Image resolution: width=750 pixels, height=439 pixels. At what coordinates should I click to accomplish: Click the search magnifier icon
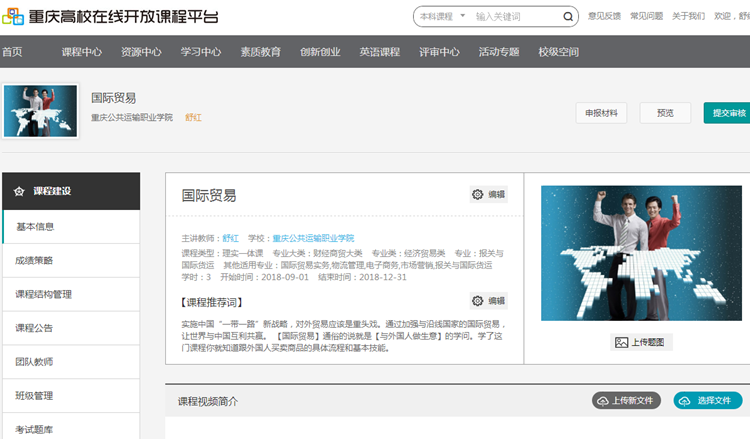[568, 17]
